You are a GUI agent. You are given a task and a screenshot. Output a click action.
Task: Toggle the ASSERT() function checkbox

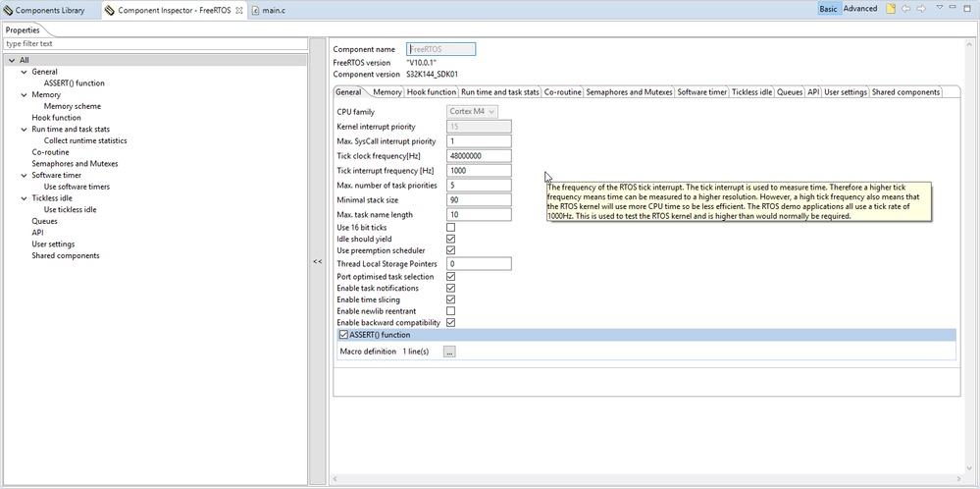(x=343, y=335)
